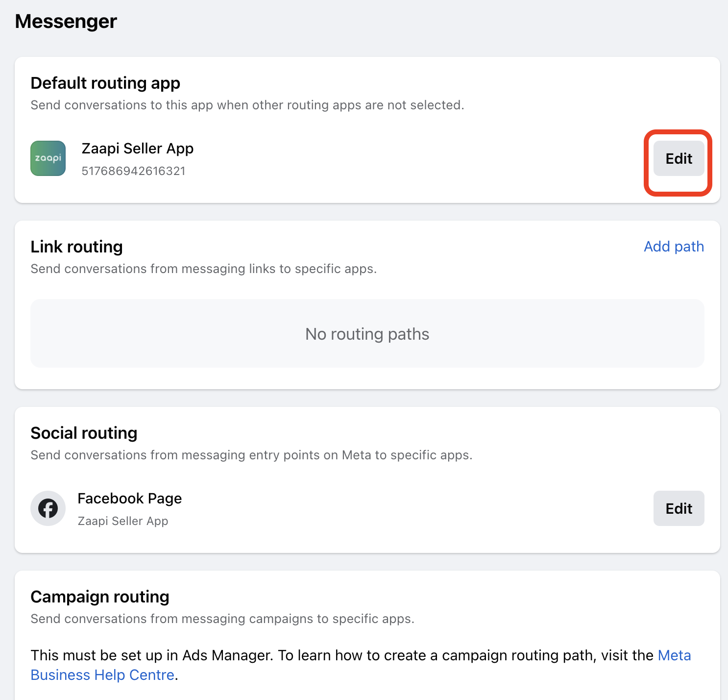Click the Default routing app heading
728x700 pixels.
105,83
